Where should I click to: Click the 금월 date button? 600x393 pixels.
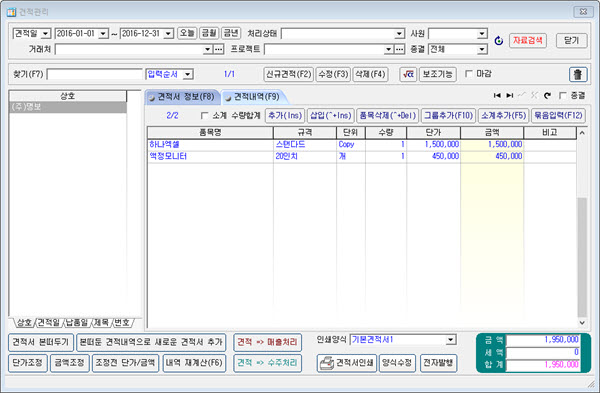coord(209,33)
